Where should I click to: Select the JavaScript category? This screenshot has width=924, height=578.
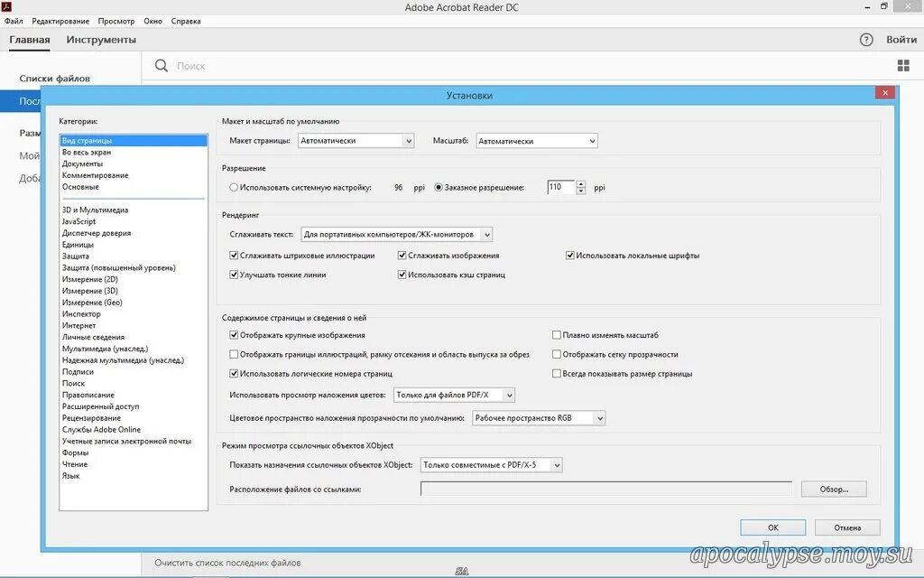(x=79, y=221)
